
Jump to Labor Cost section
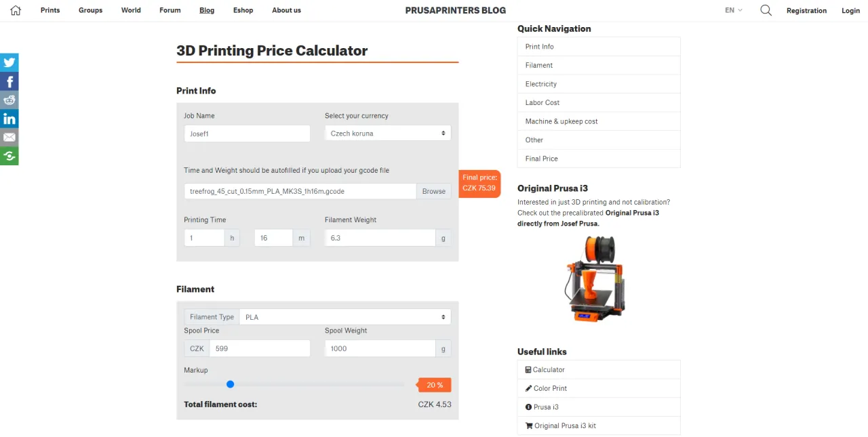542,102
